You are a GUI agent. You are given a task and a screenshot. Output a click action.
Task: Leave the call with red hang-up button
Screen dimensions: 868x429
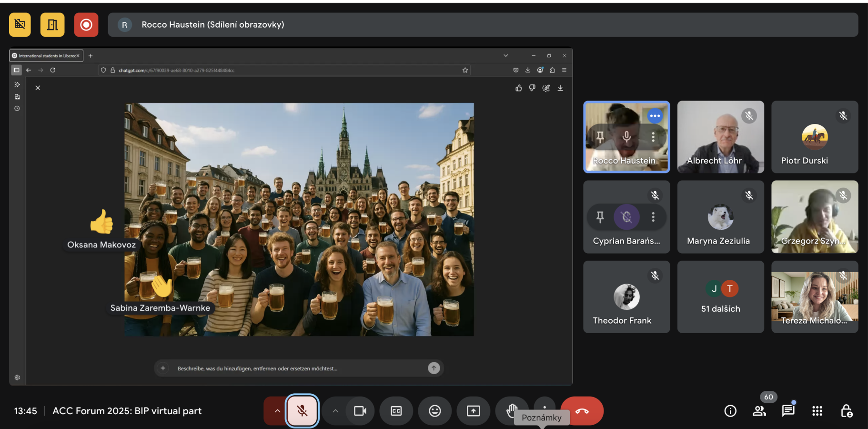[x=582, y=411]
